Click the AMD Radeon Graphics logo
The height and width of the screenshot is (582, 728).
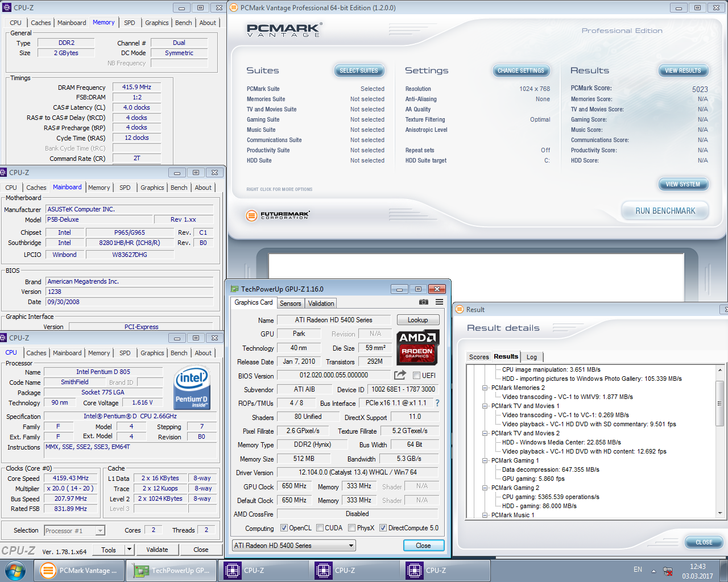(x=417, y=346)
